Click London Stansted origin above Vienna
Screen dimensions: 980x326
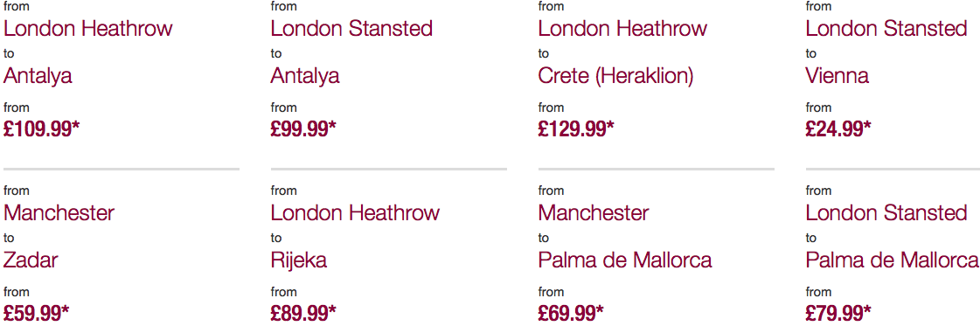pos(886,28)
